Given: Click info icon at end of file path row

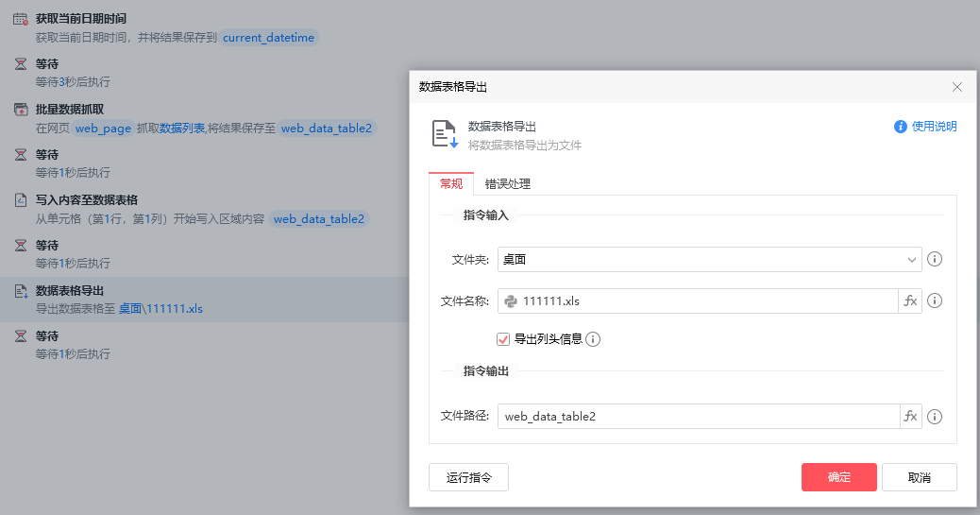Looking at the screenshot, I should point(935,417).
